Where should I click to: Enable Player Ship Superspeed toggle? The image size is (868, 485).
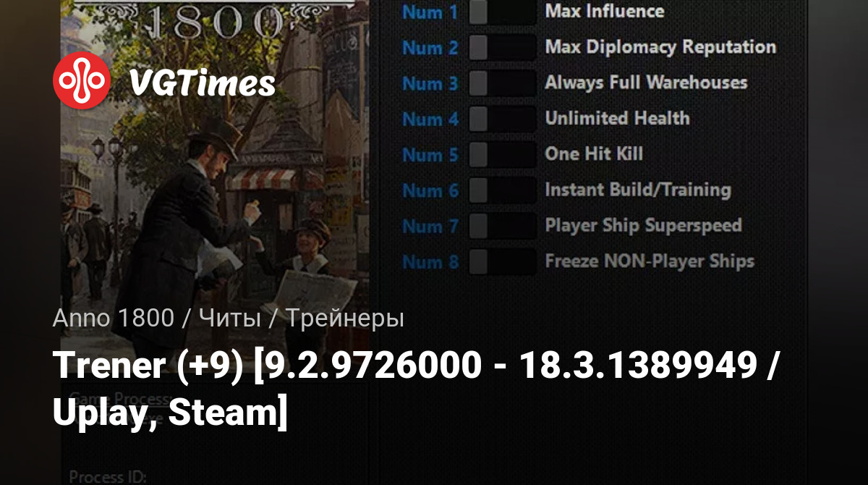coord(502,226)
